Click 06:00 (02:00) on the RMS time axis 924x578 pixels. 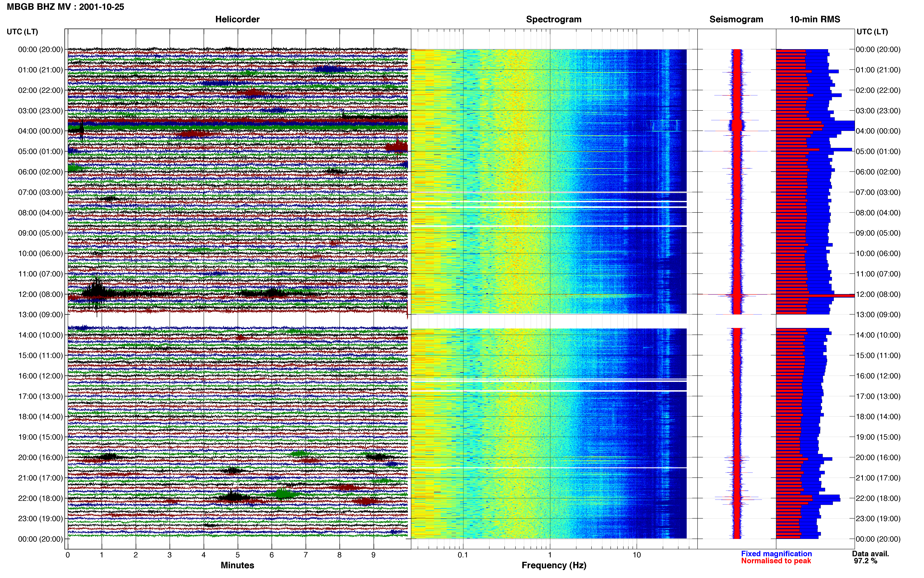coord(878,172)
